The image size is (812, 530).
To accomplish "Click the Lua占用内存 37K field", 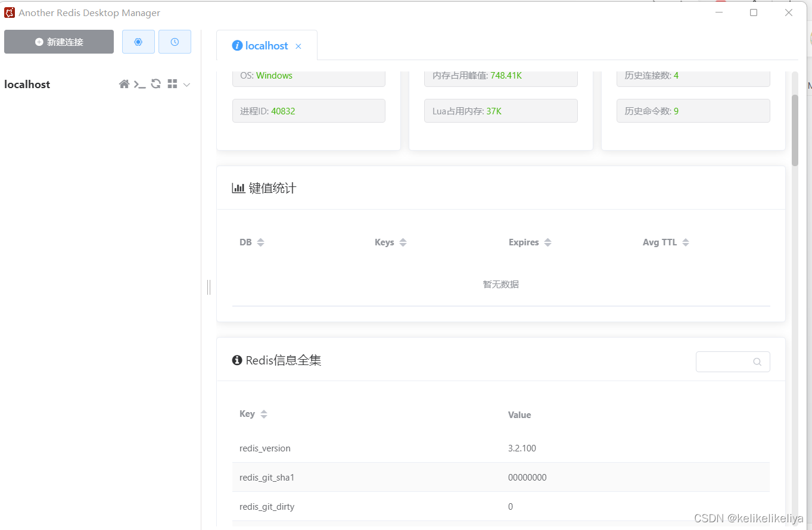I will coord(501,111).
